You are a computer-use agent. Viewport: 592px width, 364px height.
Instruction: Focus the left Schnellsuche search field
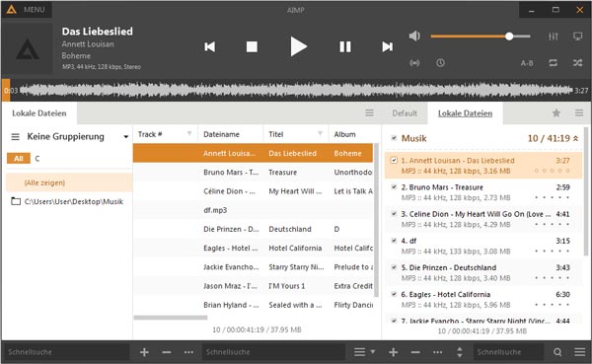click(66, 352)
